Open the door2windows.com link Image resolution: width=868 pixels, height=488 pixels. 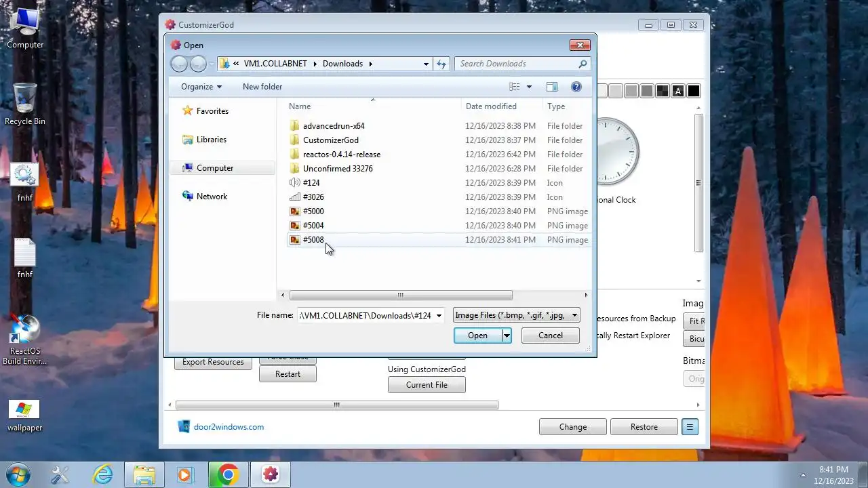pyautogui.click(x=229, y=427)
